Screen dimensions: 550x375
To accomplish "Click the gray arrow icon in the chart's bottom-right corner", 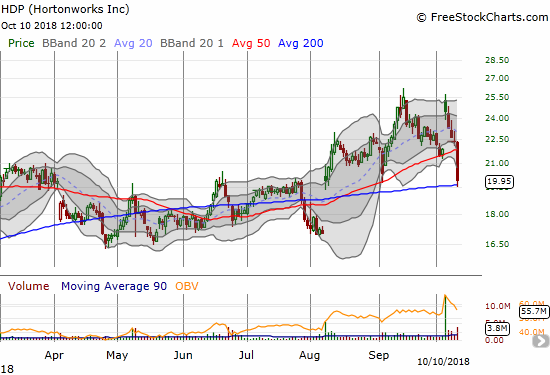I will pos(541,341).
